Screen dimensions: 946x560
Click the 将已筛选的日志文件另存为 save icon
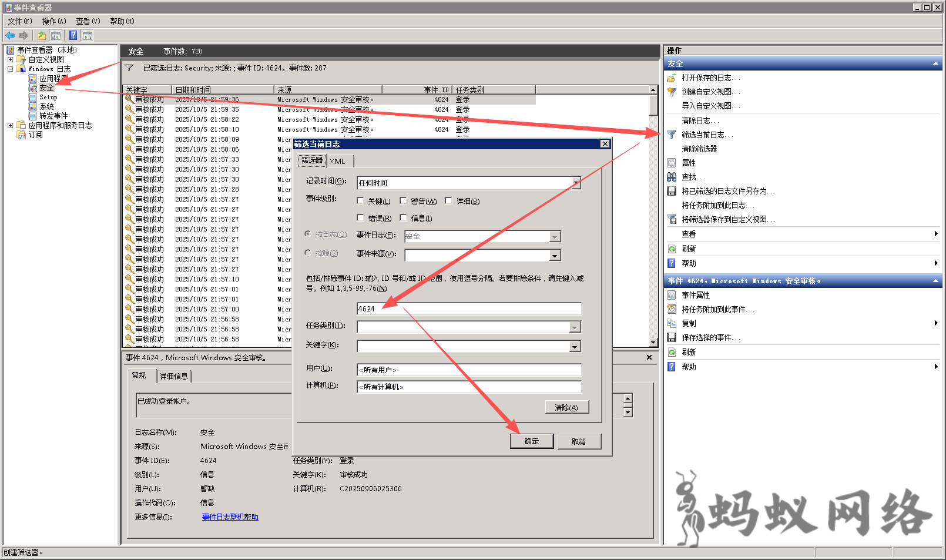[x=672, y=191]
